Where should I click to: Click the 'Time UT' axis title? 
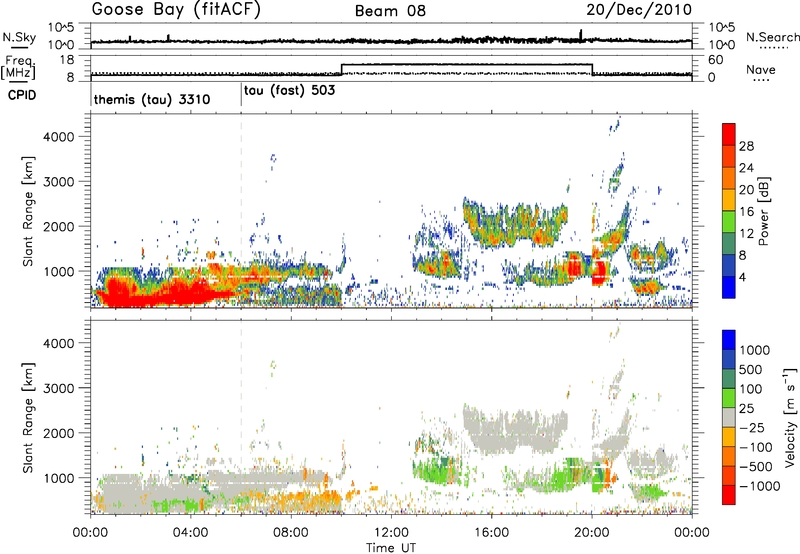coord(391,548)
